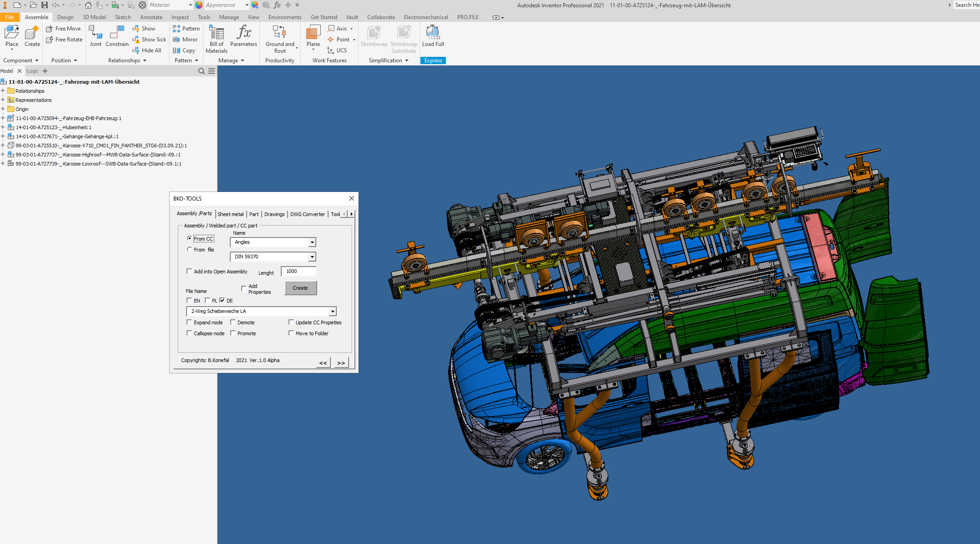This screenshot has width=980, height=544.
Task: Check the Expand node checkbox
Action: pos(189,322)
